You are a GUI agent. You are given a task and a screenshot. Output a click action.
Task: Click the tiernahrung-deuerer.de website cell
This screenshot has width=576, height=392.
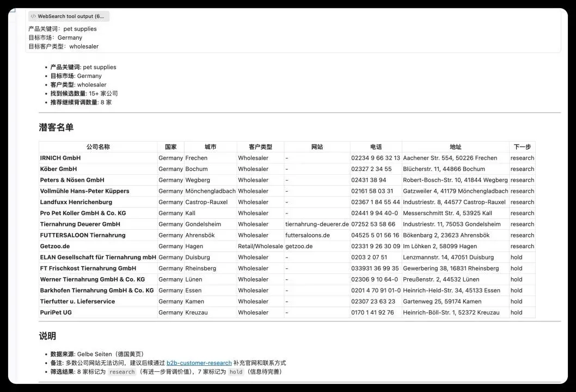click(317, 224)
